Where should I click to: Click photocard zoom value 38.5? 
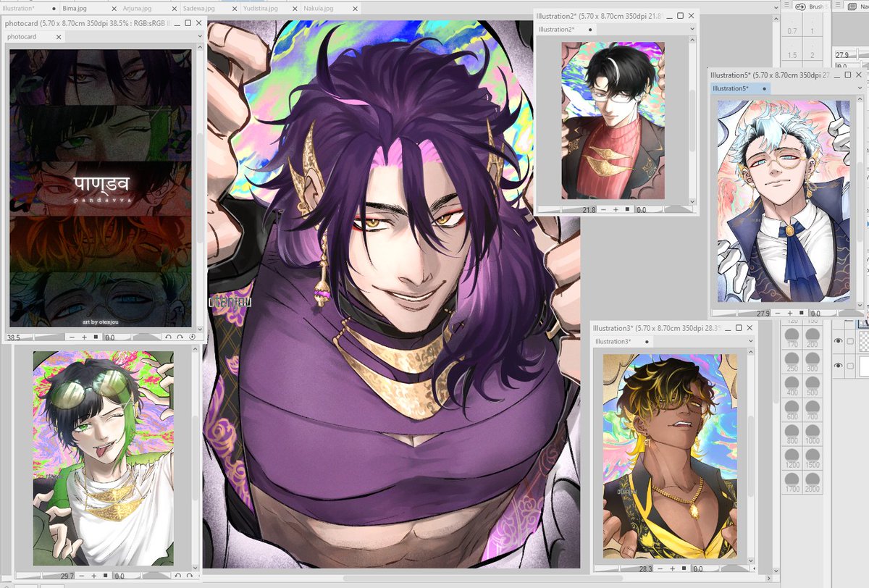pyautogui.click(x=13, y=337)
